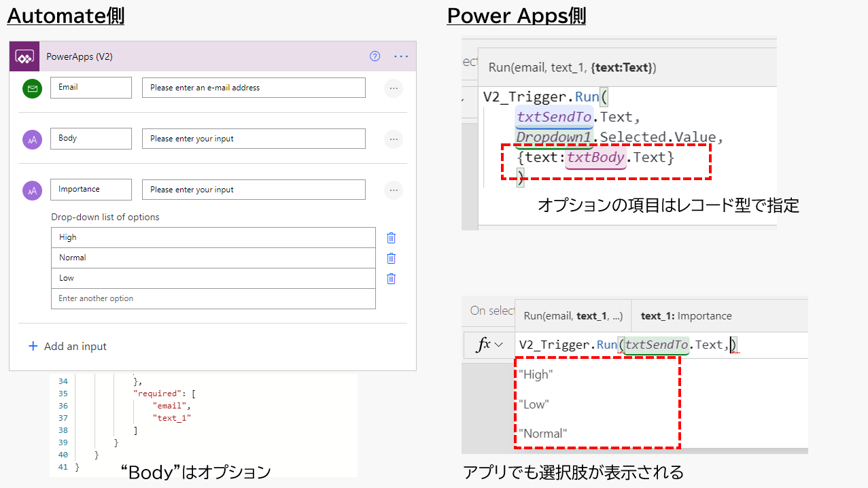Click Dropdown1 in the formula editor
The width and height of the screenshot is (868, 488).
(x=554, y=137)
